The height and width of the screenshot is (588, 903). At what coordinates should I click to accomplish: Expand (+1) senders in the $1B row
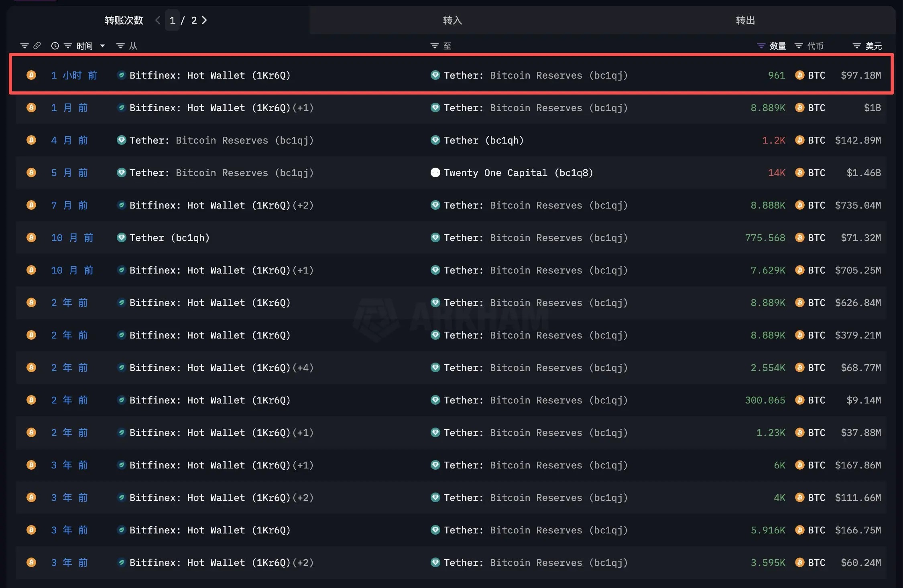click(x=303, y=108)
